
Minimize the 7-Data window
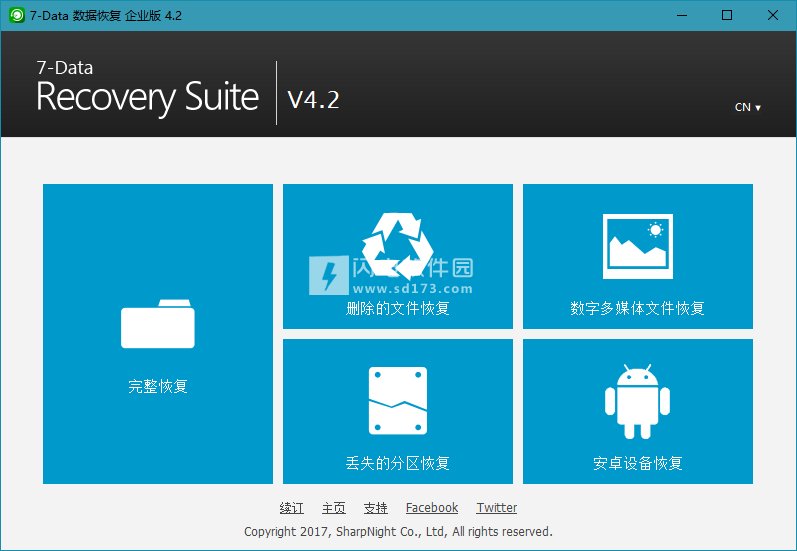point(682,15)
